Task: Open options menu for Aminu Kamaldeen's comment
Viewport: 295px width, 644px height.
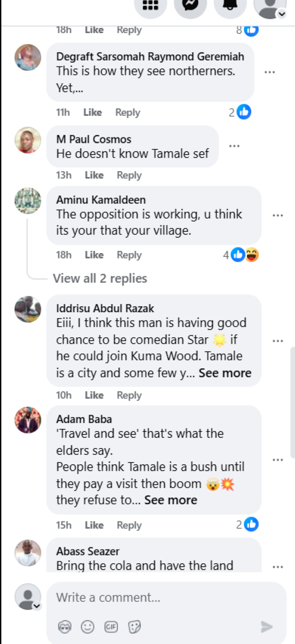Action: click(278, 216)
